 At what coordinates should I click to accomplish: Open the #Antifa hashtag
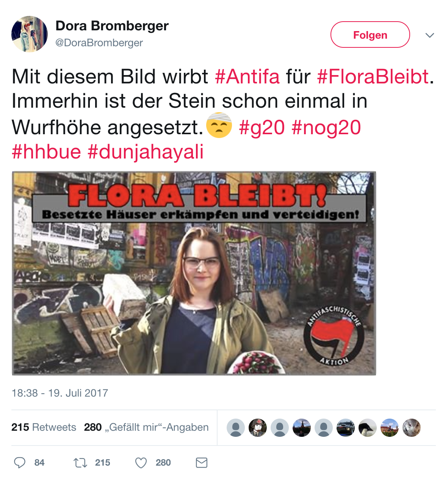247,77
